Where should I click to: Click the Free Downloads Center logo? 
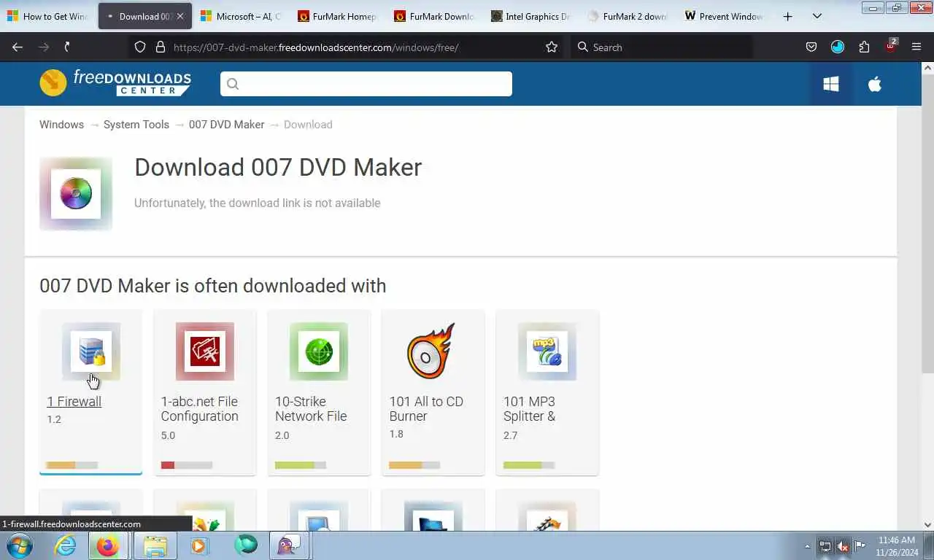115,83
